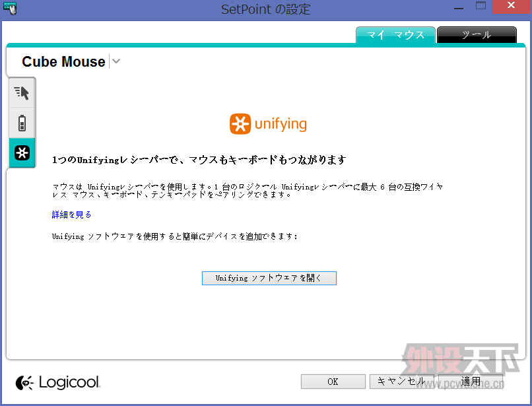Open the battery status tab

(x=22, y=123)
